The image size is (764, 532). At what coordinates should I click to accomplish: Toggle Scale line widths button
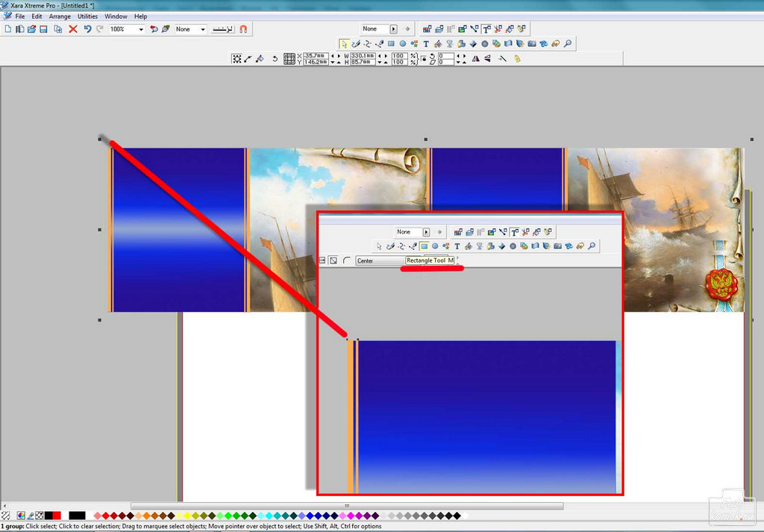(502, 59)
